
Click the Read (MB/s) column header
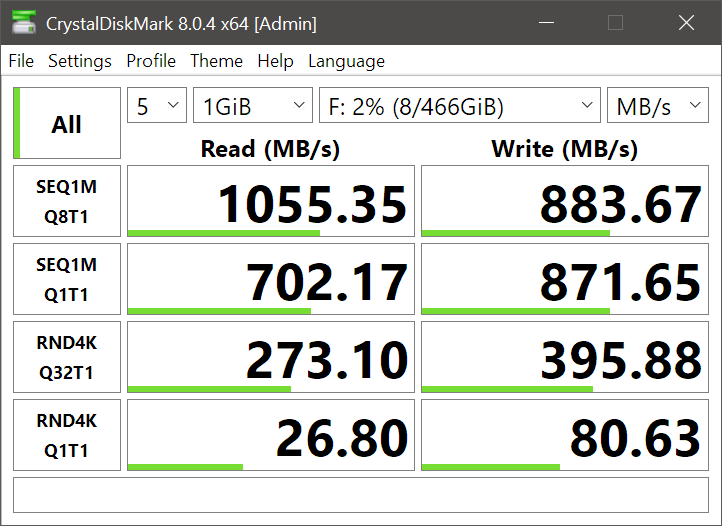[x=270, y=149]
